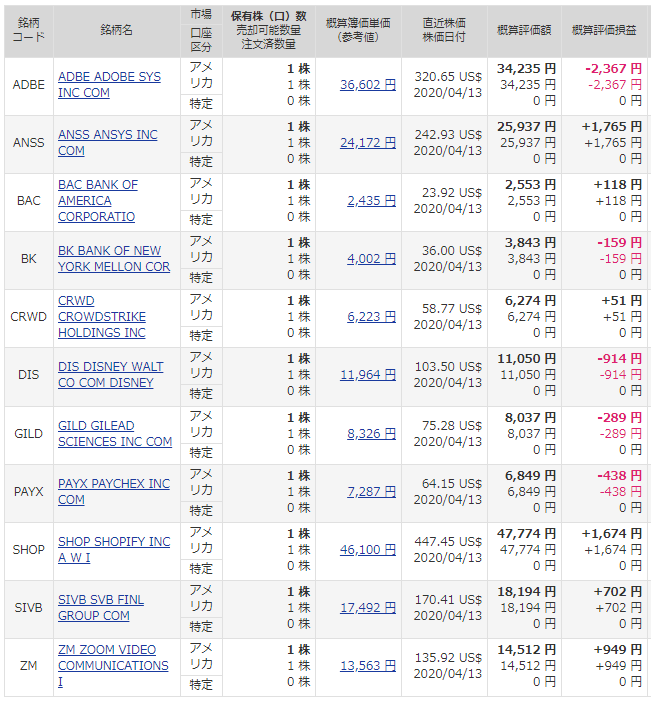Click book value link 4,002 円

[x=371, y=259]
